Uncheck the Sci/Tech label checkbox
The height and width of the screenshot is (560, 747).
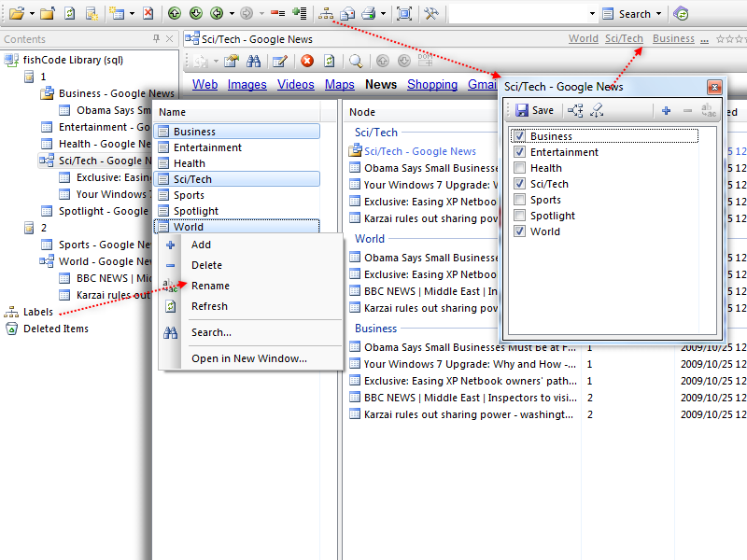[519, 184]
